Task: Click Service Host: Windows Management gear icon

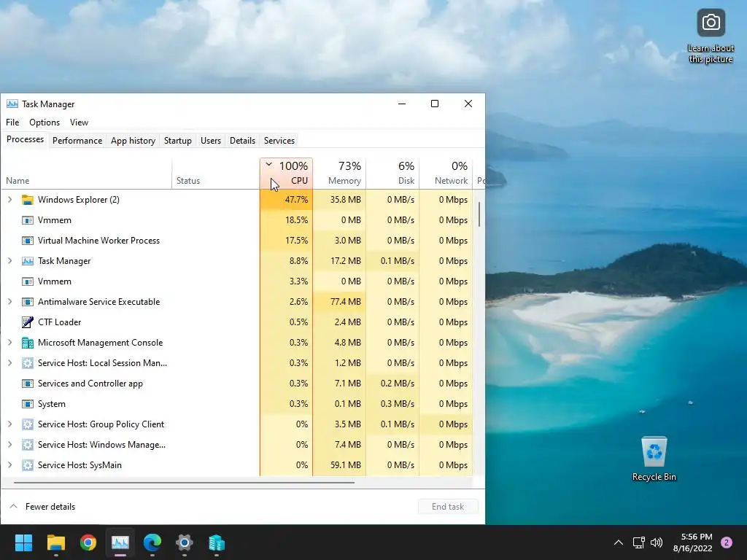Action: (28, 445)
